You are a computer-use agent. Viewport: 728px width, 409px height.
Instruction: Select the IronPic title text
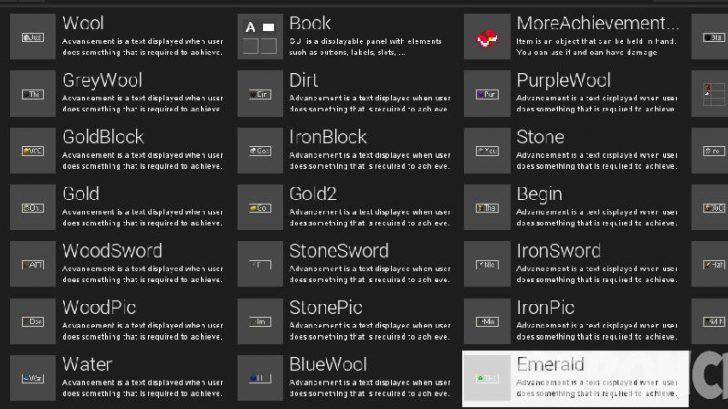(545, 308)
